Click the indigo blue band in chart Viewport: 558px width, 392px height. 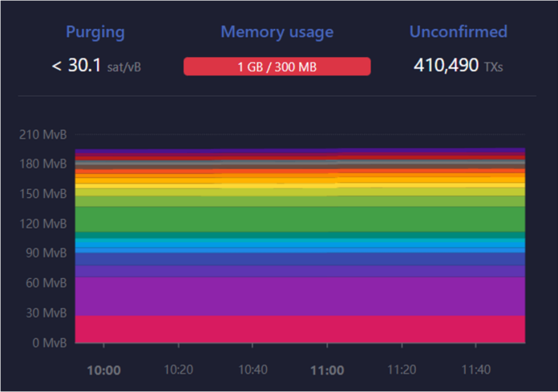[300, 260]
